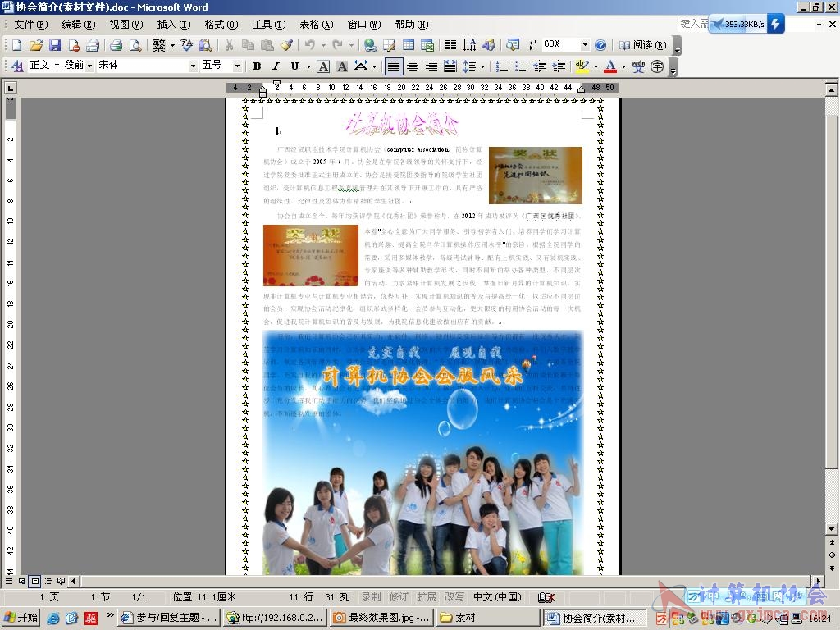This screenshot has height=630, width=840.
Task: Toggle character shading
Action: (x=342, y=66)
